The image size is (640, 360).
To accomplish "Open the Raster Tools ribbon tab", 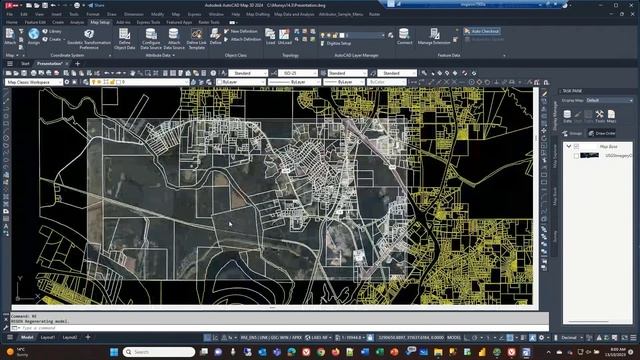I will click(209, 22).
